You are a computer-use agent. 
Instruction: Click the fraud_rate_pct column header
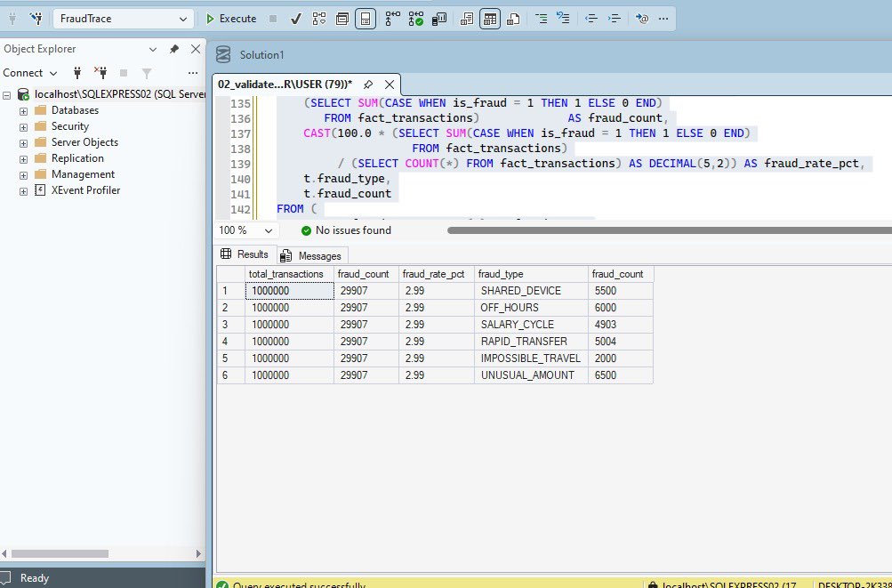click(x=437, y=274)
